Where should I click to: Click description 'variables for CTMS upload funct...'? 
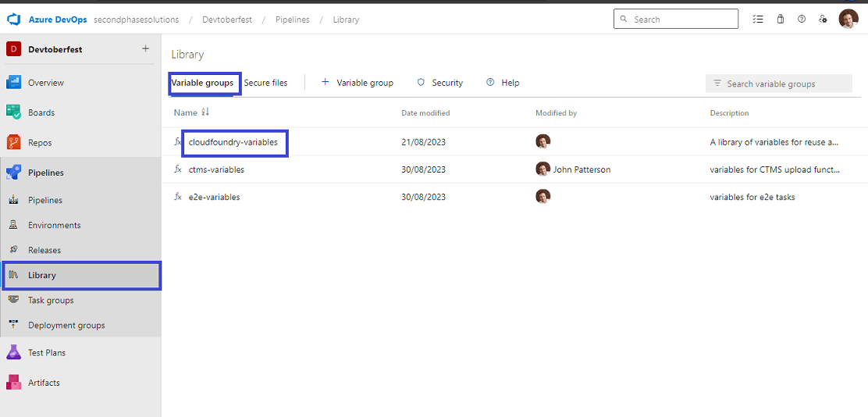click(x=774, y=169)
